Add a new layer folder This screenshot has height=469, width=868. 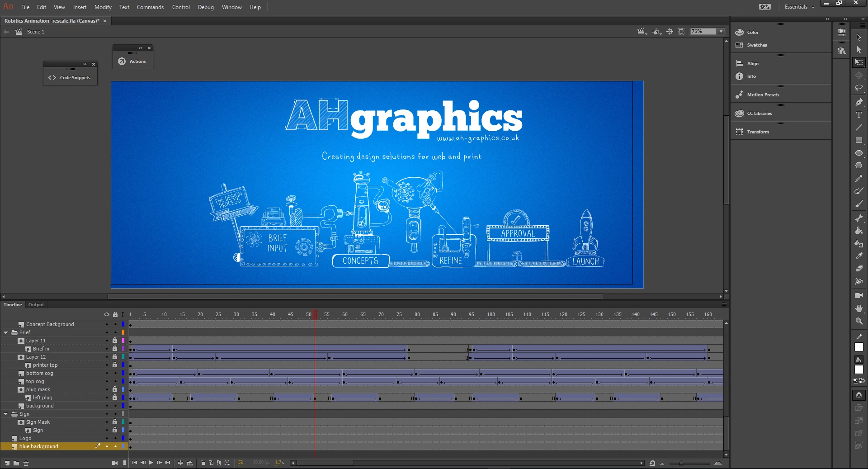pyautogui.click(x=16, y=463)
